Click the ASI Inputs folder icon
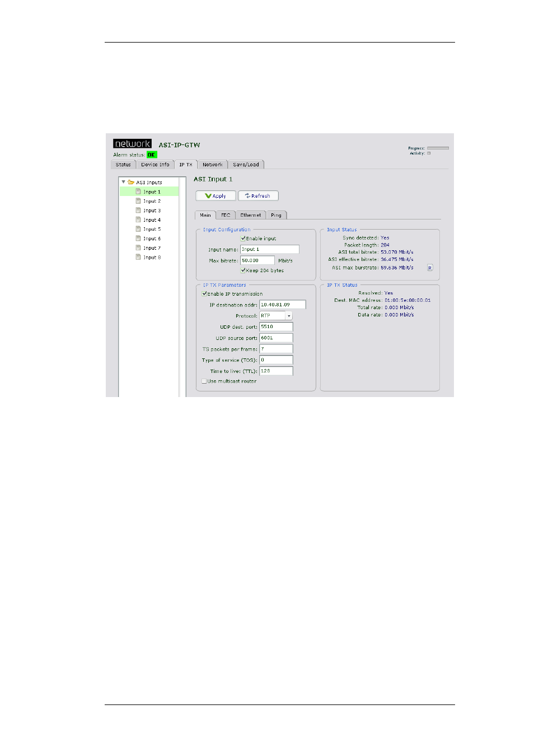 [x=131, y=182]
